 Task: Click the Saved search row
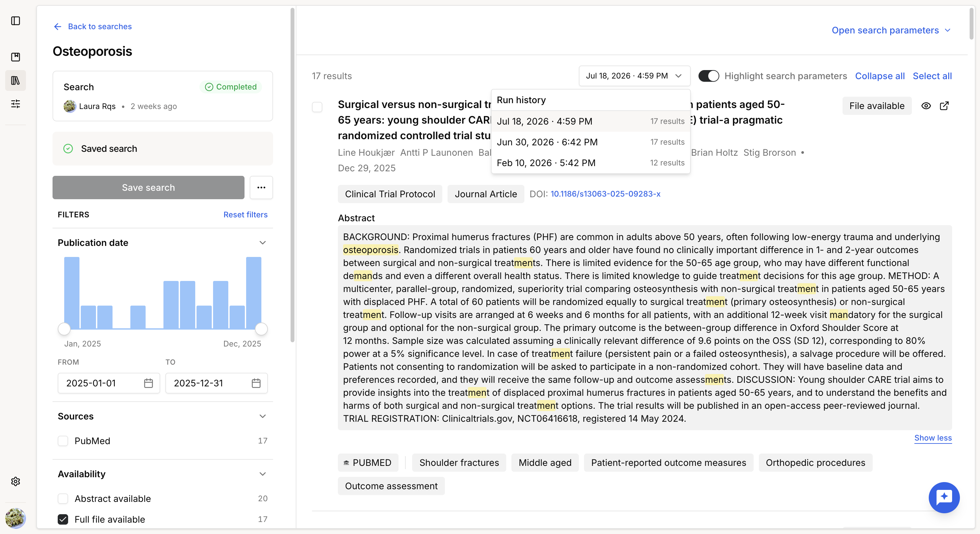162,149
